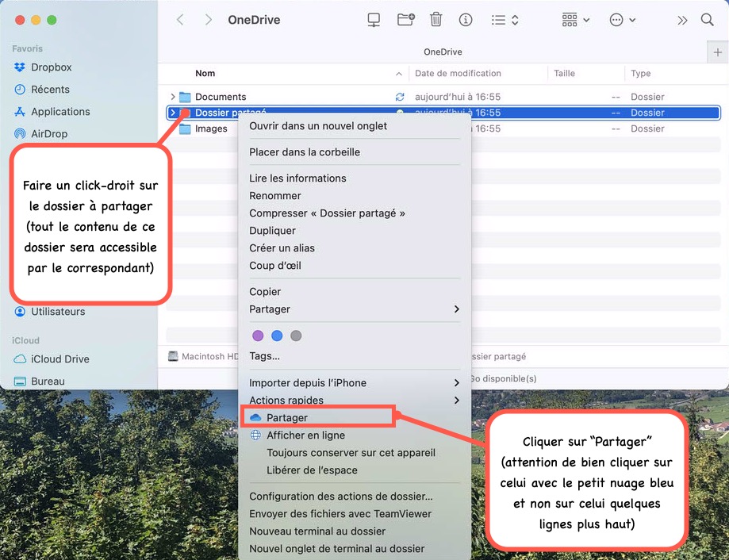Click the add new tab plus button
This screenshot has width=729, height=560.
718,52
